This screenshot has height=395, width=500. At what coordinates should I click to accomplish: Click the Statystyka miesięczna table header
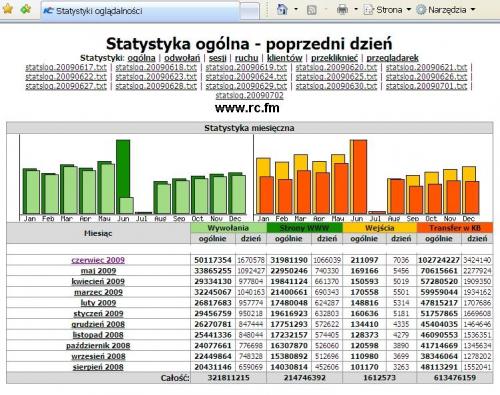pos(249,128)
